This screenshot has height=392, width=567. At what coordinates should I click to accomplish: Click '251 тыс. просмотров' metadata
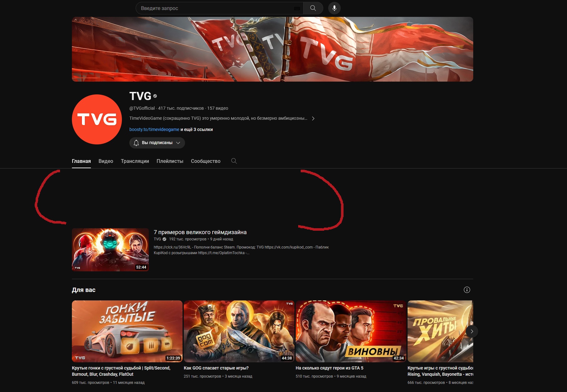(x=203, y=376)
